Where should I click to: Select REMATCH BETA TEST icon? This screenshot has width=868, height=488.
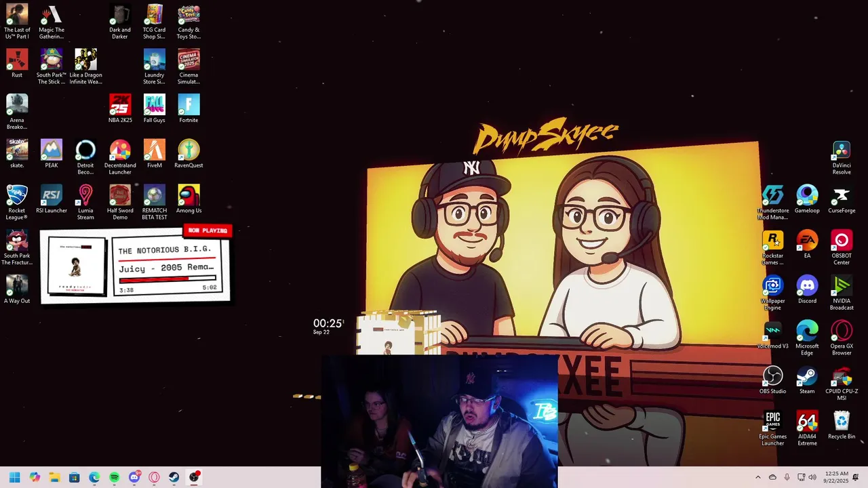(x=154, y=202)
